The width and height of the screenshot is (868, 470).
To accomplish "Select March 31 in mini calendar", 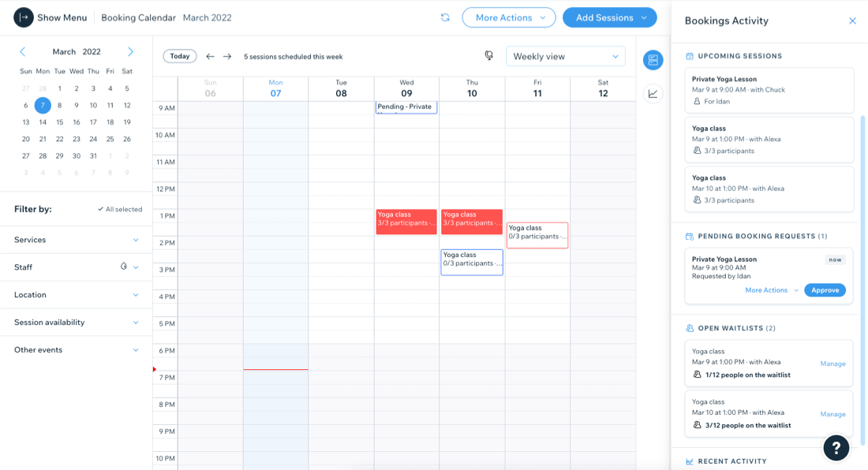I will 94,156.
